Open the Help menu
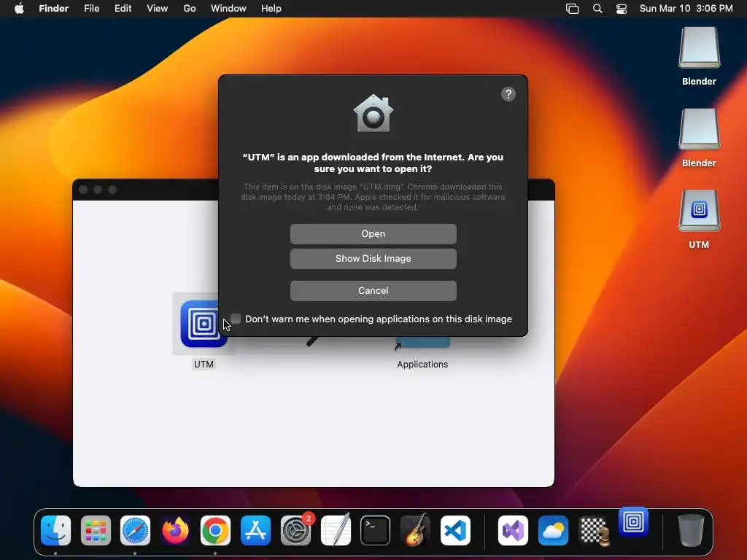 pyautogui.click(x=271, y=9)
